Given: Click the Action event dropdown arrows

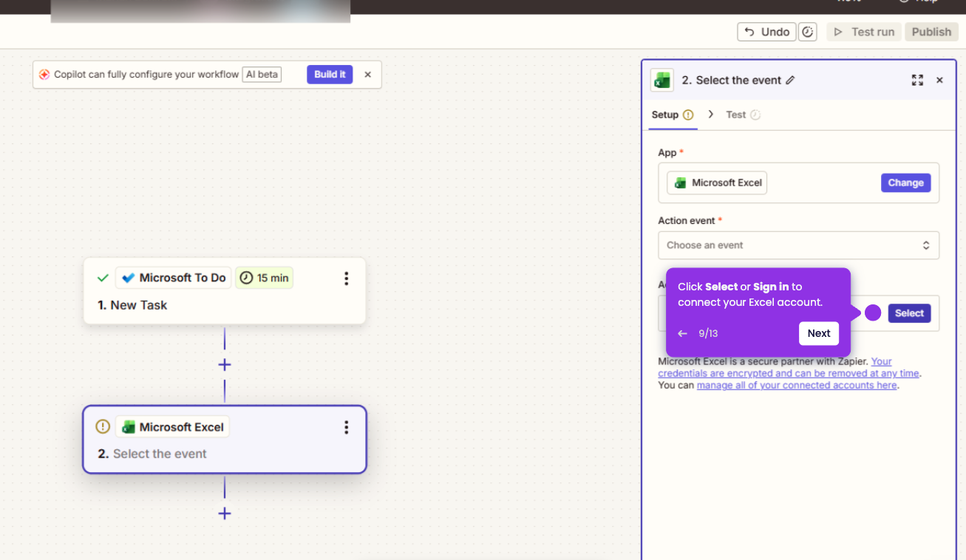Looking at the screenshot, I should click(x=926, y=245).
